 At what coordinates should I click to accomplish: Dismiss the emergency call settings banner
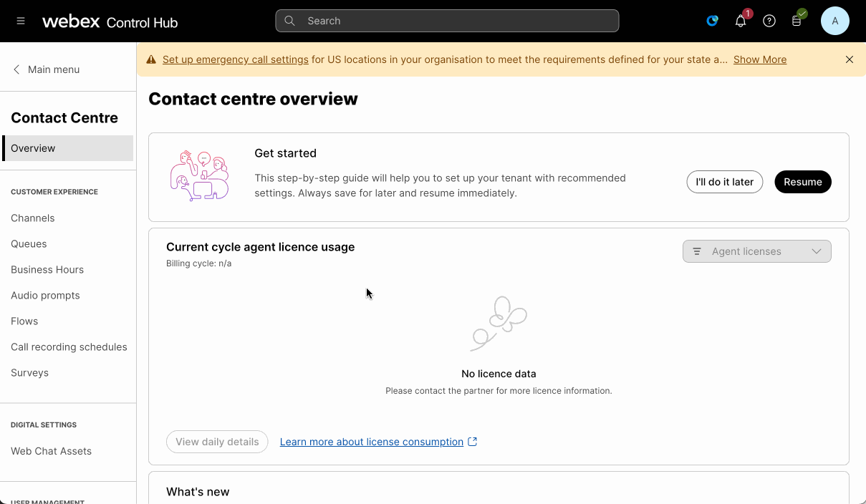tap(850, 59)
